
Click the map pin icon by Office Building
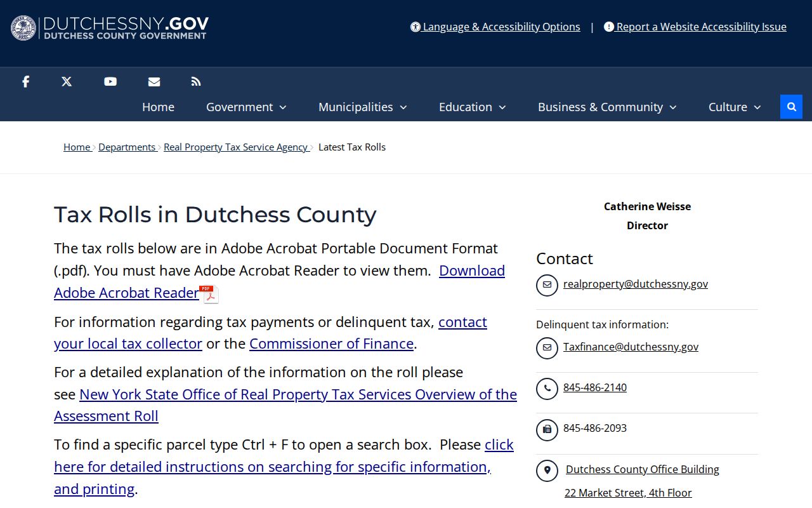click(547, 471)
